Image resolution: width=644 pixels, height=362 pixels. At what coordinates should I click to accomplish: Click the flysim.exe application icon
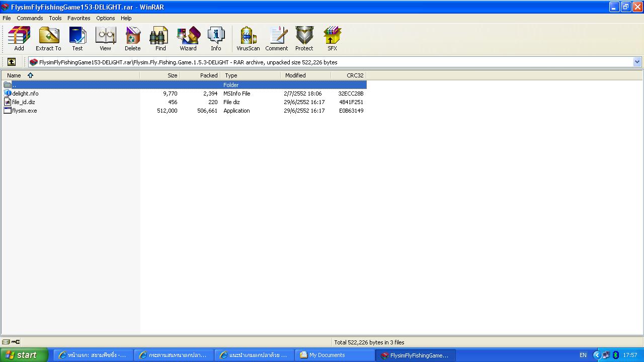(8, 110)
